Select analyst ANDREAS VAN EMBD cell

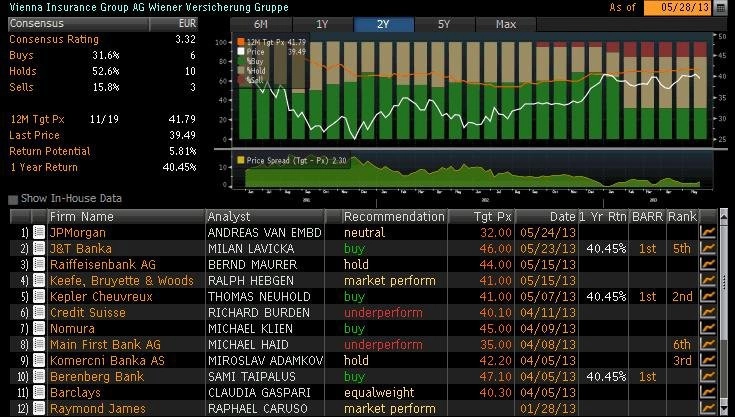click(265, 232)
